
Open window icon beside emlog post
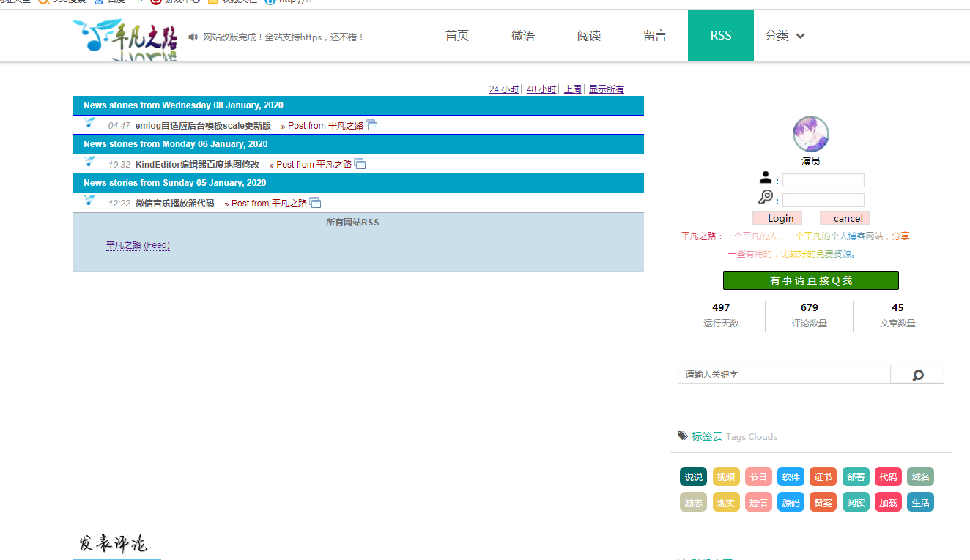(x=372, y=125)
